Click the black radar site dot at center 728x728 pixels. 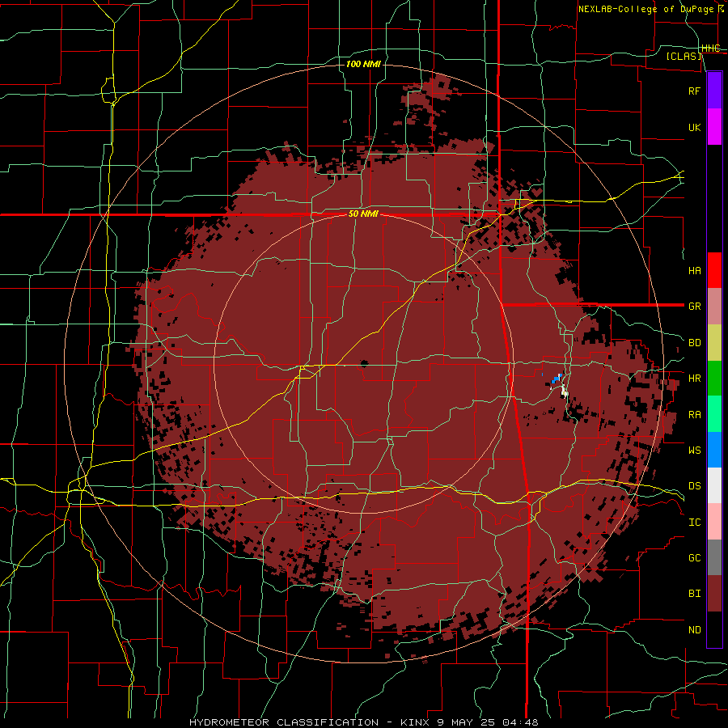pyautogui.click(x=363, y=362)
